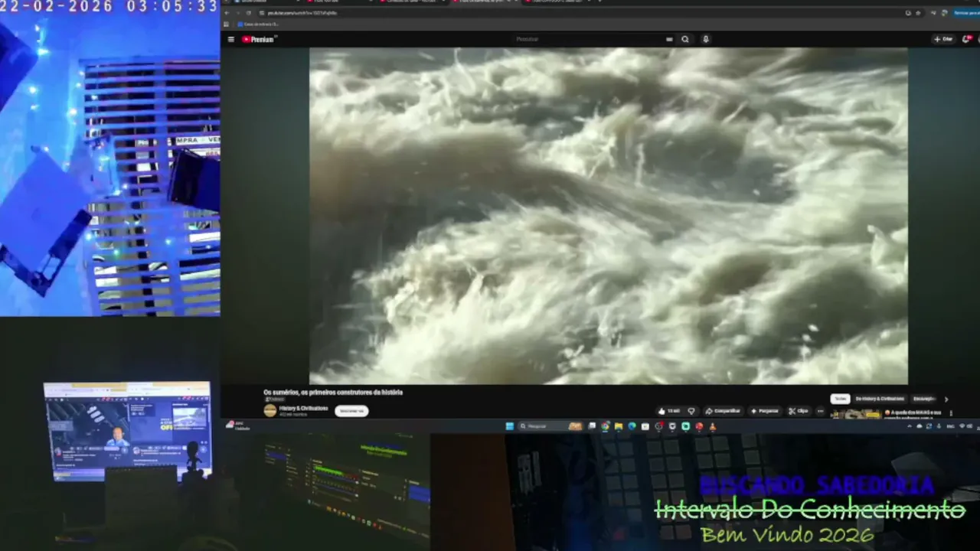Open Microsoft Edge from the taskbar
Image resolution: width=980 pixels, height=551 pixels.
(x=632, y=426)
